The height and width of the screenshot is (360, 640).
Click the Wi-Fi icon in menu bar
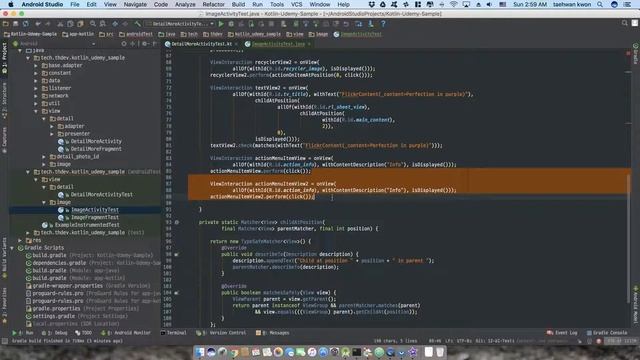[453, 4]
